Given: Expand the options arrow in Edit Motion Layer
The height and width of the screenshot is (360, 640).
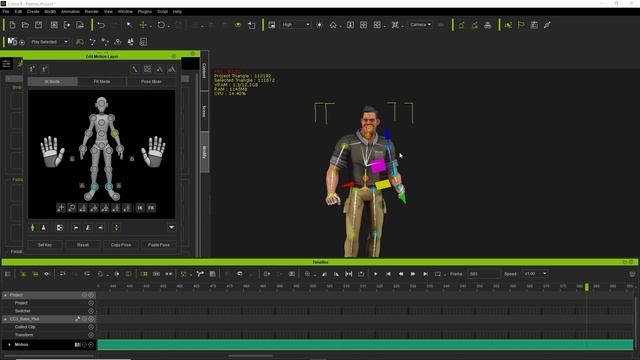Looking at the screenshot, I should click(x=171, y=227).
